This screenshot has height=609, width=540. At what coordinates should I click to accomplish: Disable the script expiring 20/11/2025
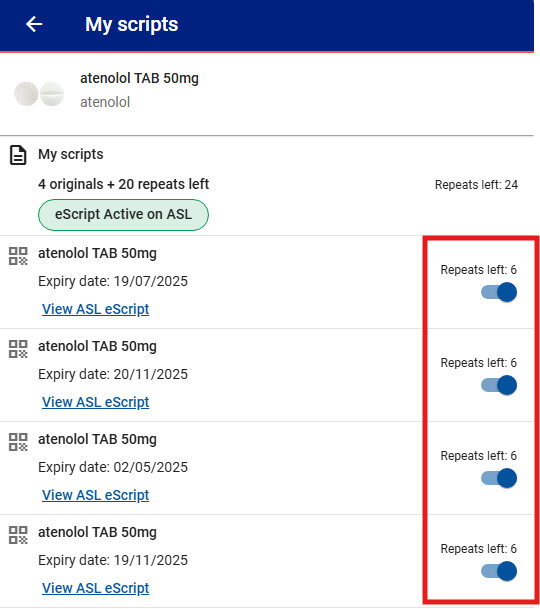499,385
